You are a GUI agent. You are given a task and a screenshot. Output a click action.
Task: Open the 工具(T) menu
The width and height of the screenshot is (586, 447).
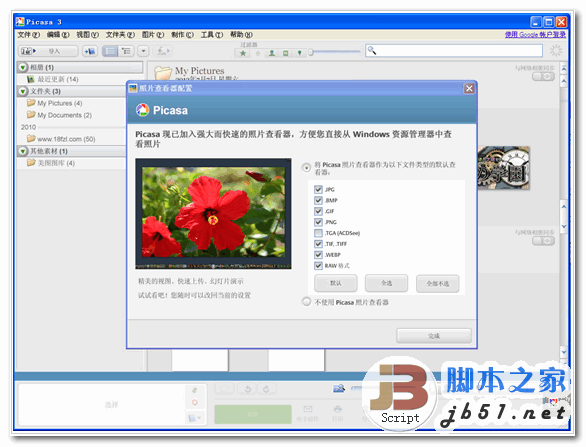pos(212,35)
